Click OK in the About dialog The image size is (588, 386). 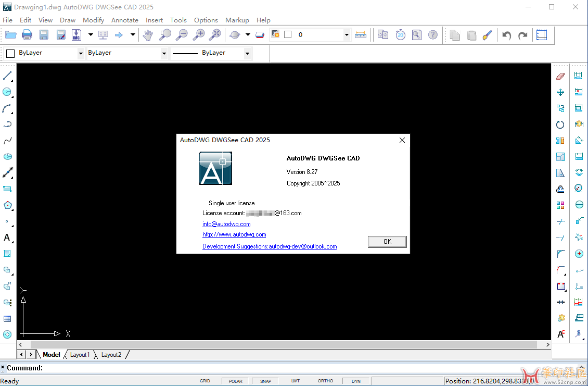point(387,241)
